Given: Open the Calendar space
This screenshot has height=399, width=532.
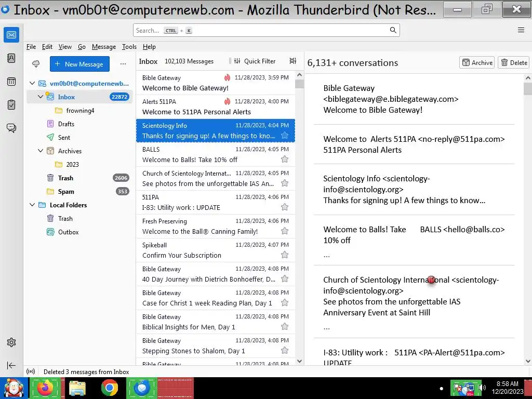Looking at the screenshot, I should [x=11, y=82].
